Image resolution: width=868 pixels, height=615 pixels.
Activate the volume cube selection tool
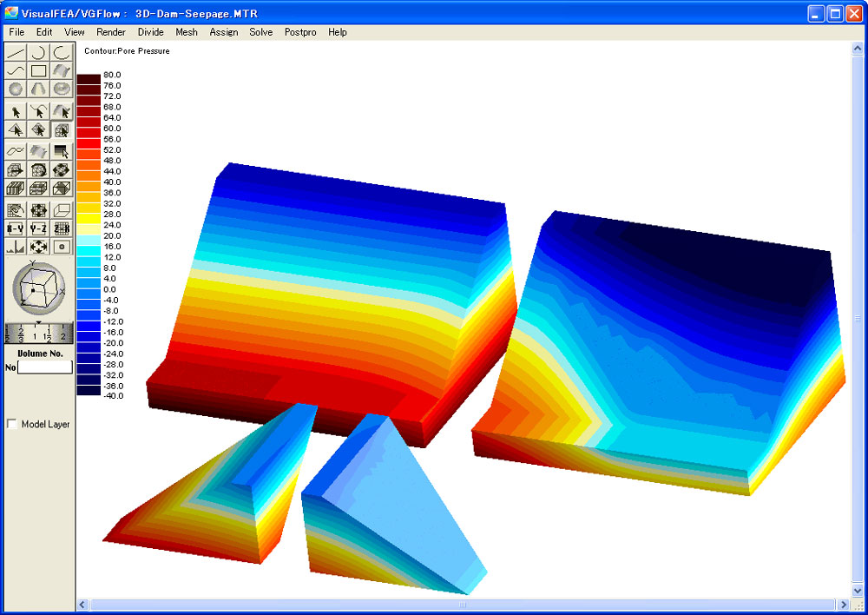pos(62,130)
